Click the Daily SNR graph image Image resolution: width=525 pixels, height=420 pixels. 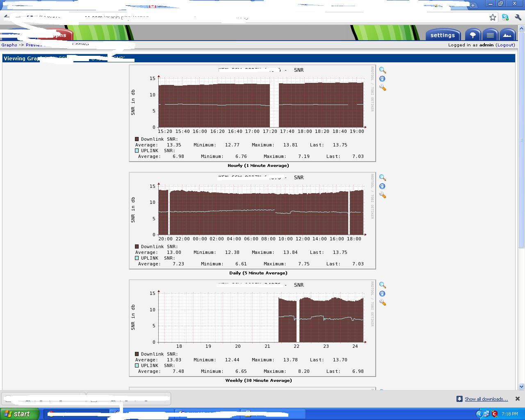[x=252, y=220]
